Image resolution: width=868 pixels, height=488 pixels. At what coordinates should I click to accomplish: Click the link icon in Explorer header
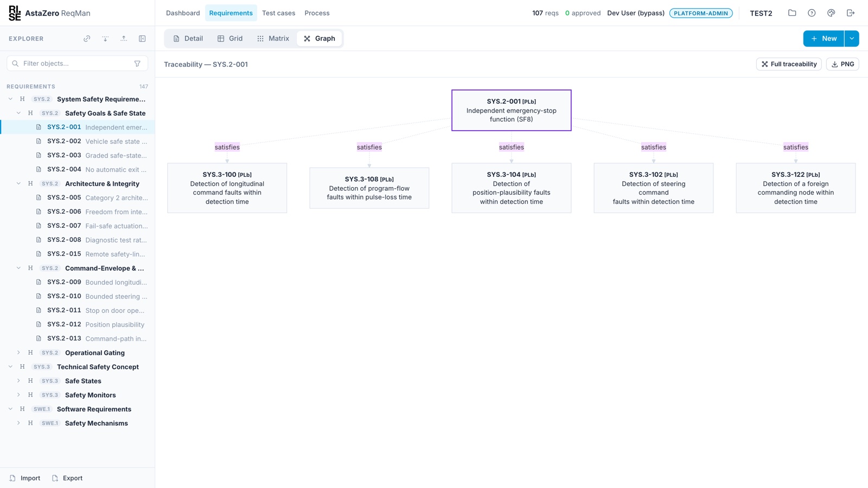point(87,38)
